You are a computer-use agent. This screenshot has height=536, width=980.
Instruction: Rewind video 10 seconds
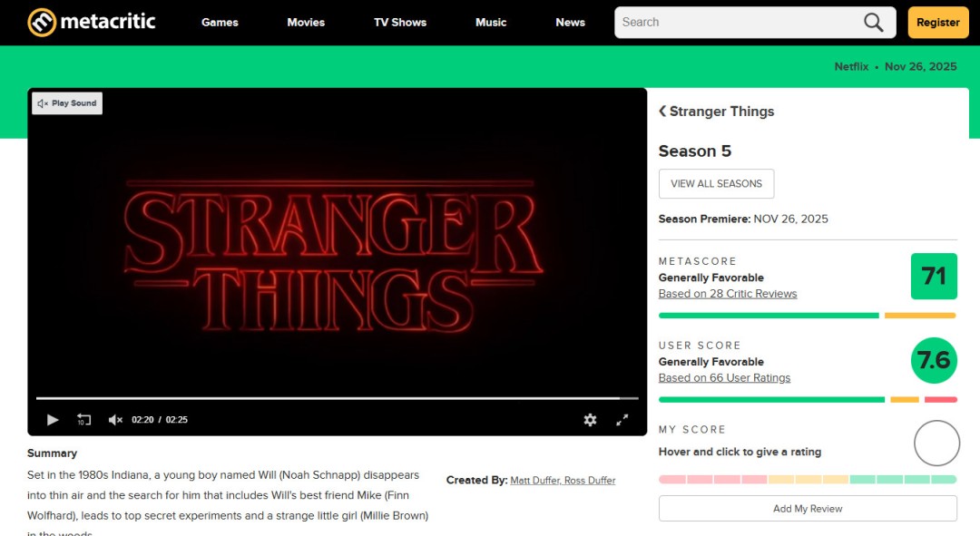coord(83,419)
